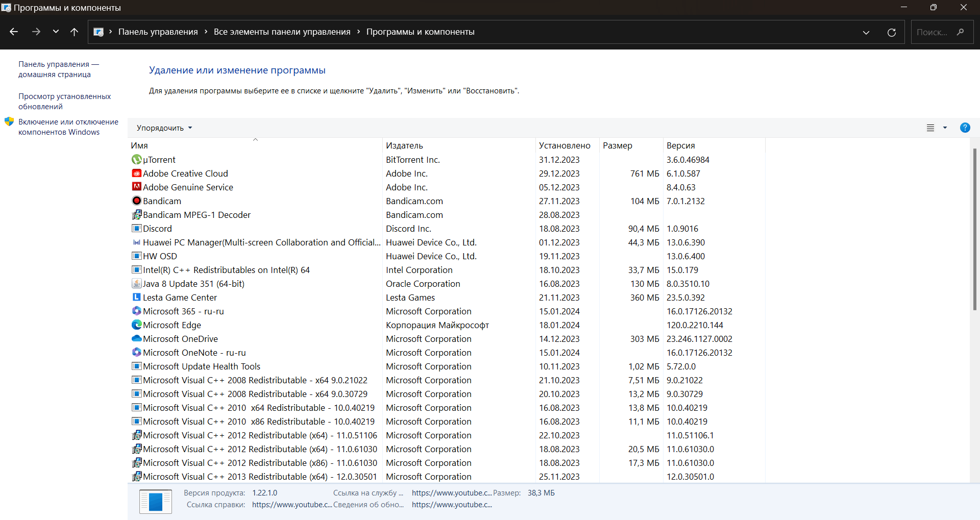Viewport: 980px width, 520px height.
Task: Click the search magnifier icon
Action: coord(960,32)
